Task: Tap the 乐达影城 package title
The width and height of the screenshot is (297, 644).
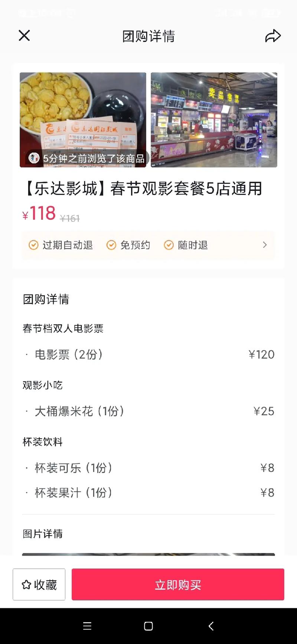Action: (x=143, y=189)
